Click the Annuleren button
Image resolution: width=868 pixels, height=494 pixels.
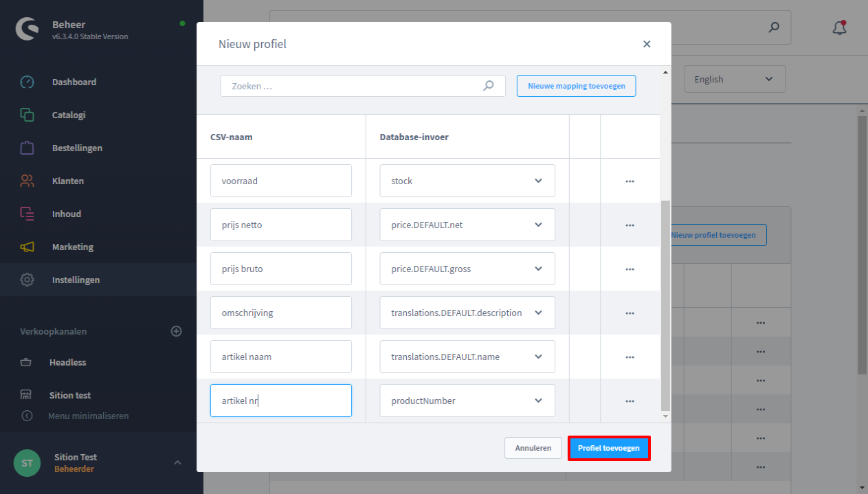(533, 448)
